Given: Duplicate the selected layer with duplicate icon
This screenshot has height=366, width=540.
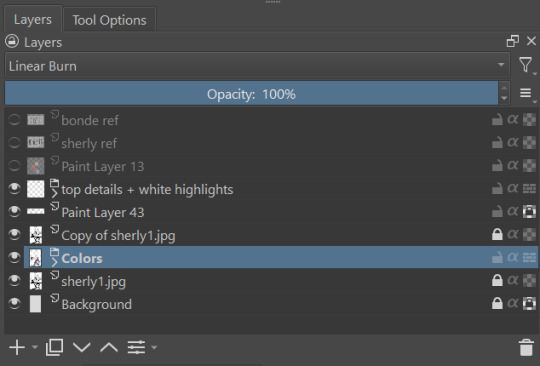Looking at the screenshot, I should pos(54,347).
